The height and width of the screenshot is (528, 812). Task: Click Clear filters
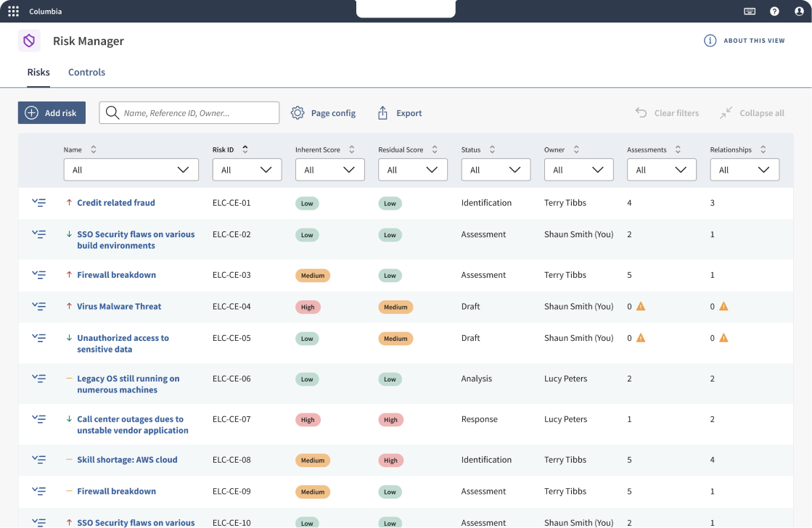[x=667, y=113]
